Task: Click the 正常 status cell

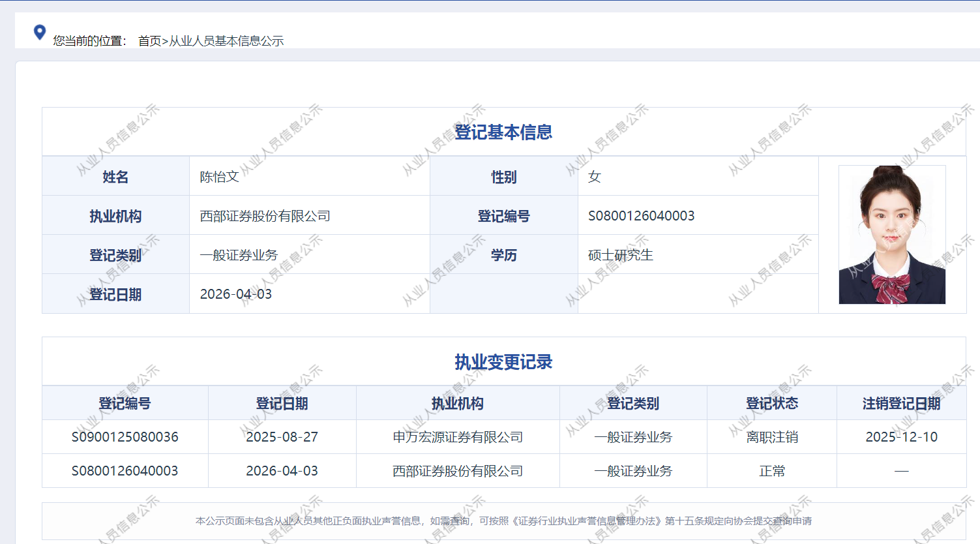Action: point(771,471)
